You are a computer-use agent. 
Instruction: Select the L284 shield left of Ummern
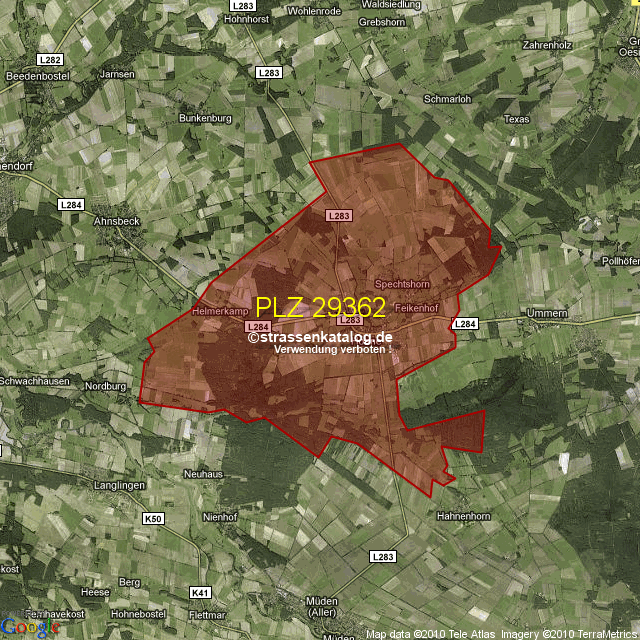[465, 324]
